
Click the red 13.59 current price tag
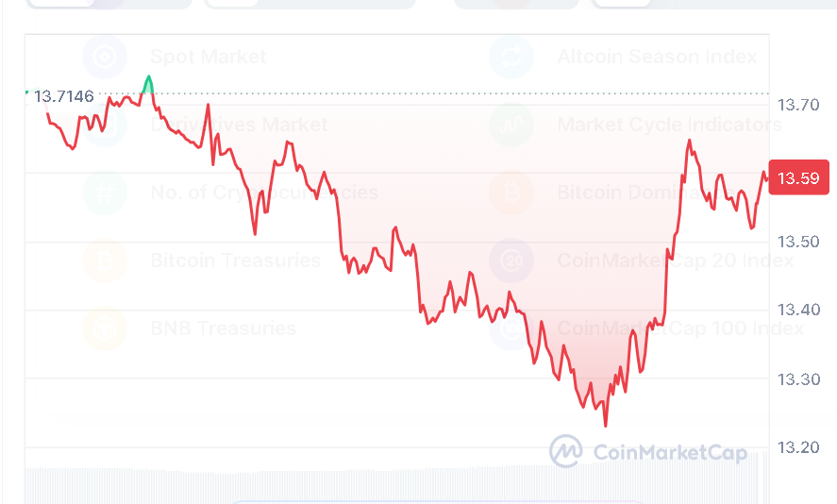(798, 177)
